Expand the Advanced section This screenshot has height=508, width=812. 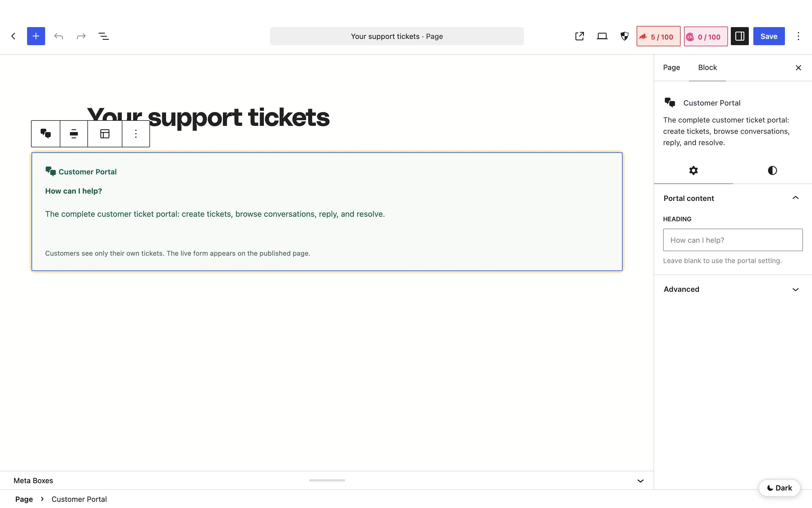coord(733,289)
